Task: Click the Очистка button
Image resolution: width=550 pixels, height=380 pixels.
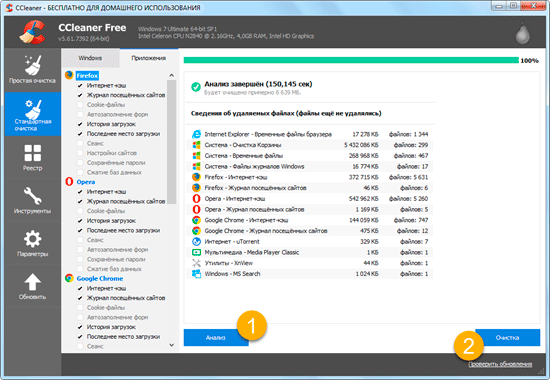Action: pos(508,338)
